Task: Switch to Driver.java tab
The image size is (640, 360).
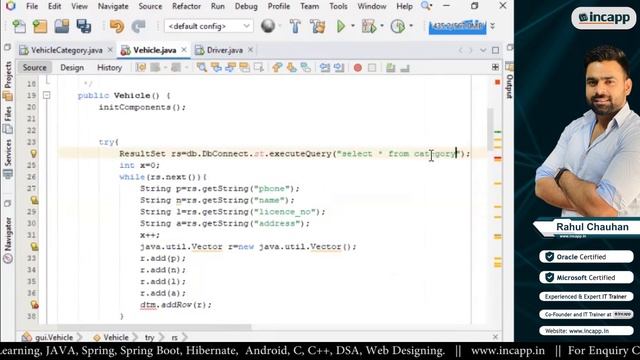Action: click(x=224, y=50)
